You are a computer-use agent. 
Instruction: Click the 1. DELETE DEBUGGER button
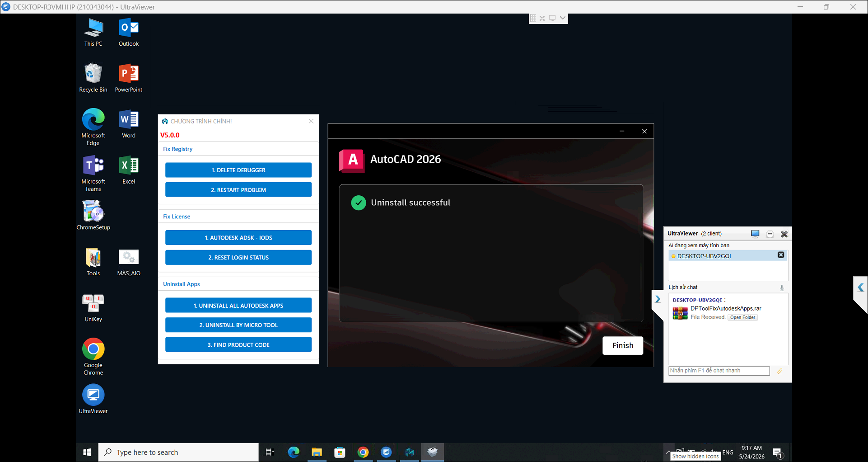click(x=238, y=170)
